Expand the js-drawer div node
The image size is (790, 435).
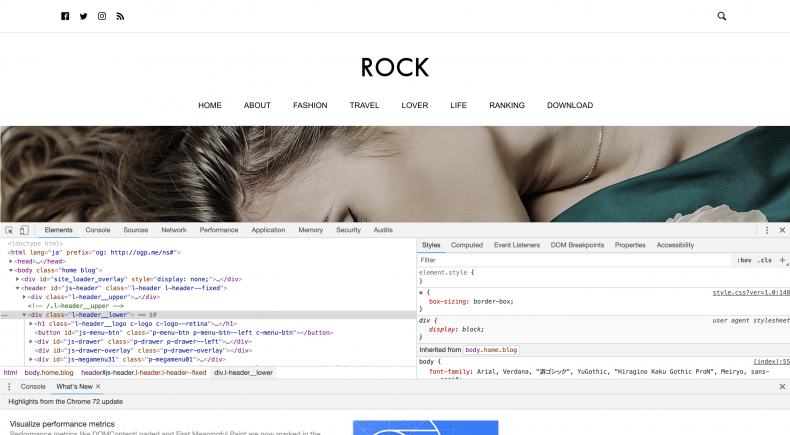pos(31,342)
